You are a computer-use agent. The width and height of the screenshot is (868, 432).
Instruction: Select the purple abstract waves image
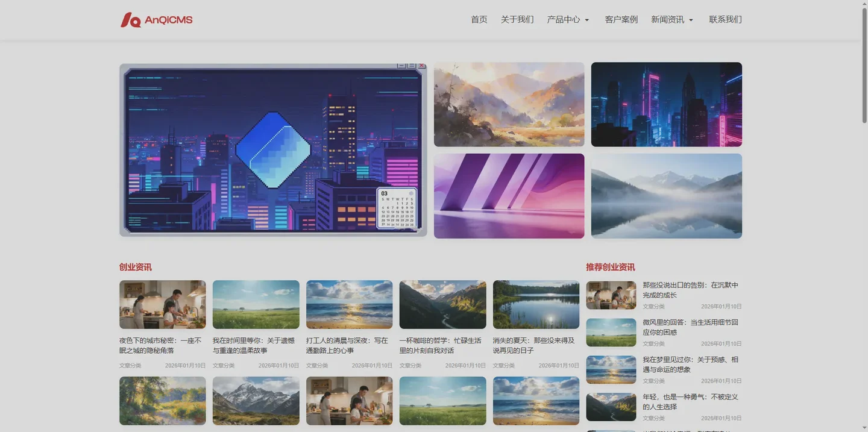point(509,196)
